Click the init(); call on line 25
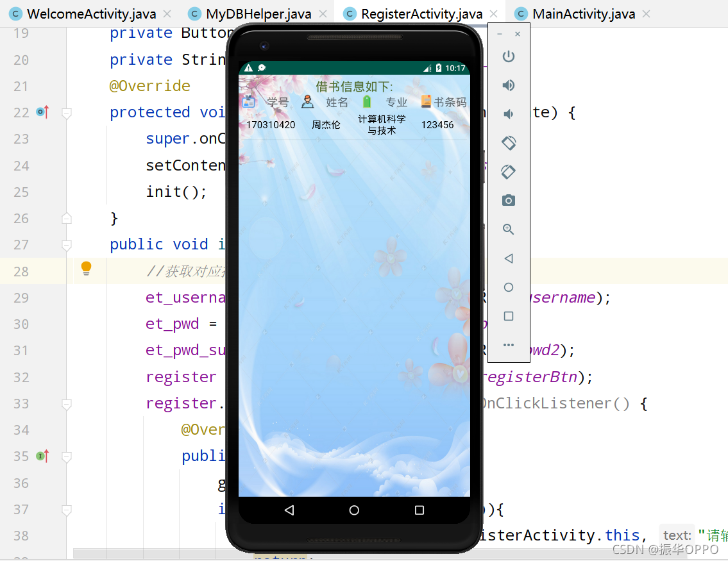The width and height of the screenshot is (728, 561). coord(176,192)
